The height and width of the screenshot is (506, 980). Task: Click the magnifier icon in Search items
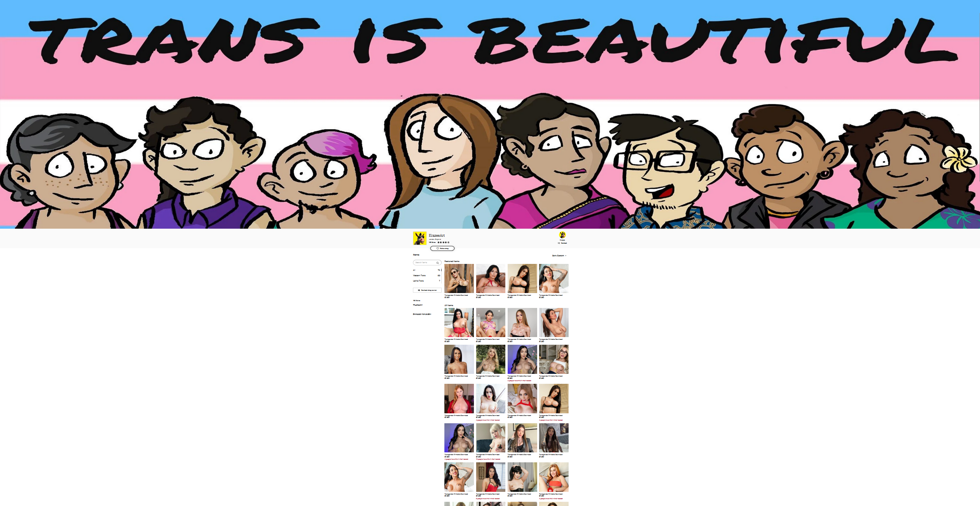coord(437,263)
